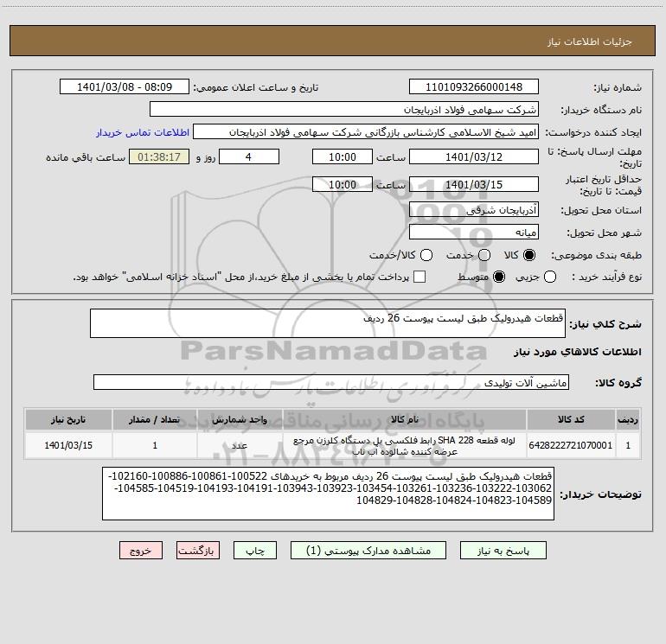Click the buyer notes text area
The image size is (666, 644).
[x=328, y=494]
